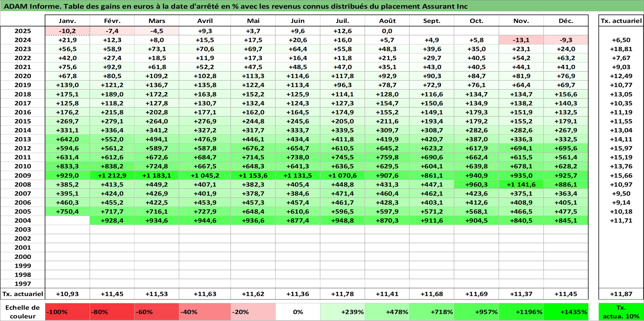Click the +759,8 cell in 2011

click(x=387, y=157)
